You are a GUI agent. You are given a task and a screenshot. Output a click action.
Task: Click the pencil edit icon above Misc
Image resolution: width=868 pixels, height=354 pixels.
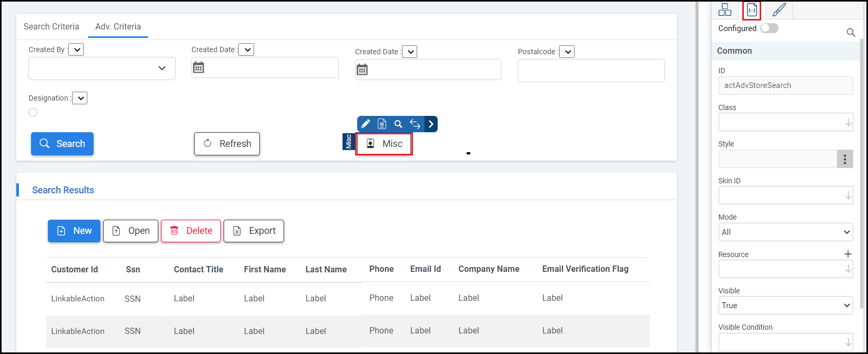coord(366,124)
